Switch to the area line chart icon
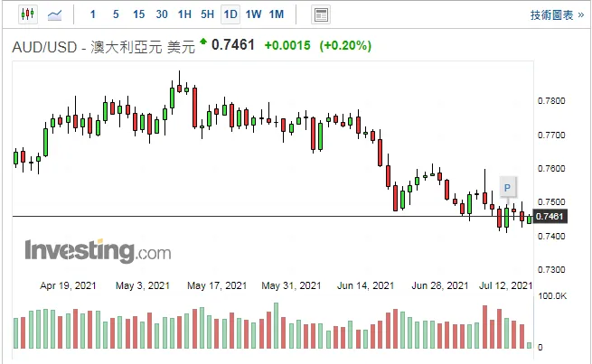 (x=55, y=15)
